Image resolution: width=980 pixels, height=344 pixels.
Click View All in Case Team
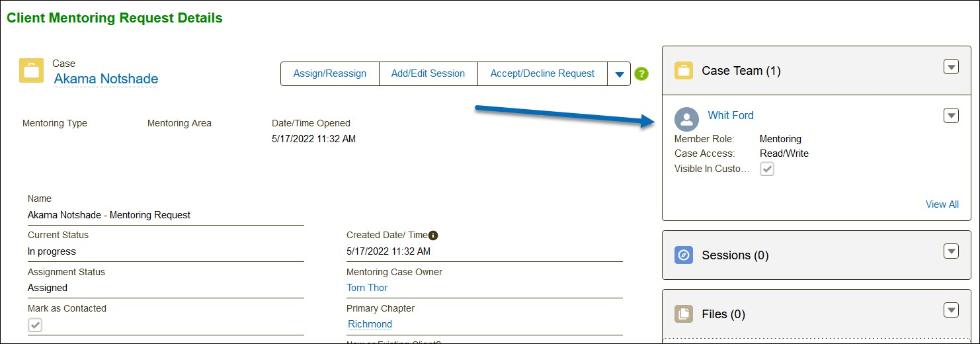[x=942, y=204]
